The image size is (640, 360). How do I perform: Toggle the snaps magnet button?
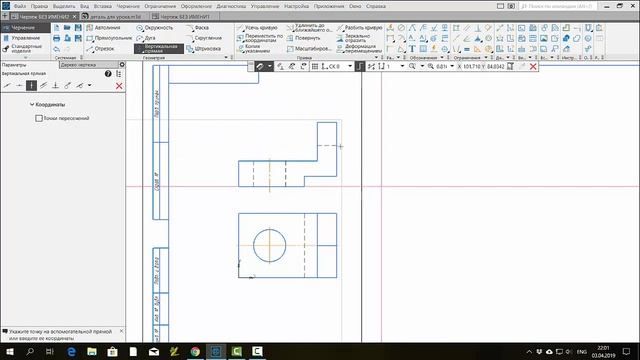(x=260, y=66)
